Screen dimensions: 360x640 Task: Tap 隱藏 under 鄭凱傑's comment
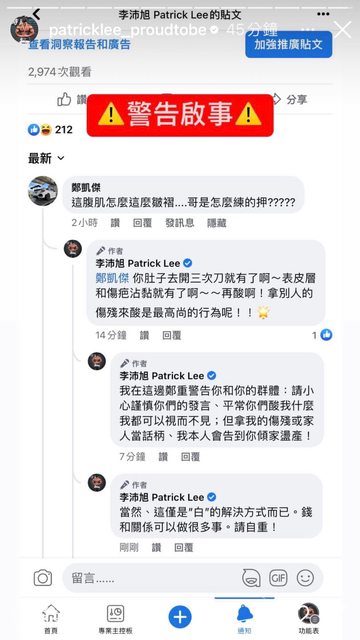pyautogui.click(x=217, y=223)
